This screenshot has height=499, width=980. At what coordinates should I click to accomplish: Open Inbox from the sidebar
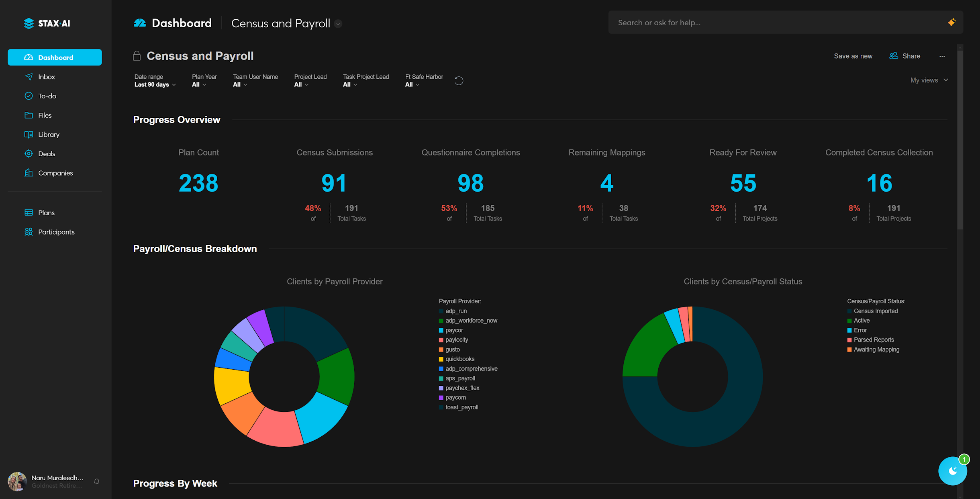(x=47, y=77)
